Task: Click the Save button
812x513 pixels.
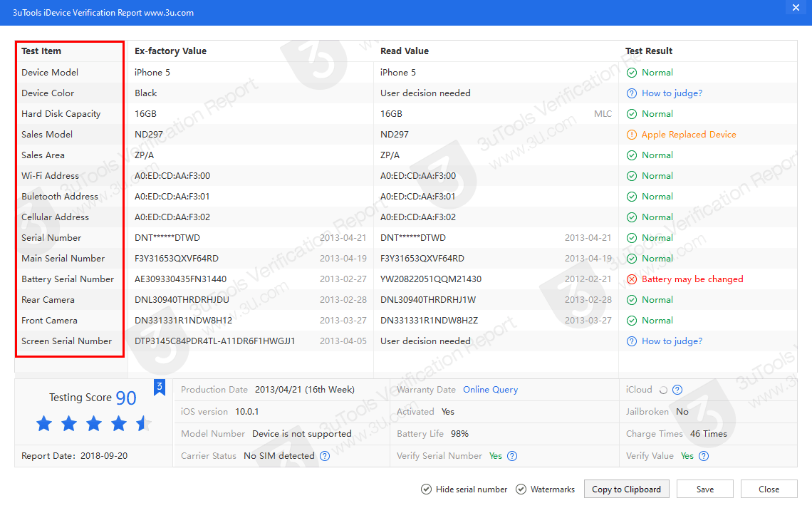Action: point(705,489)
